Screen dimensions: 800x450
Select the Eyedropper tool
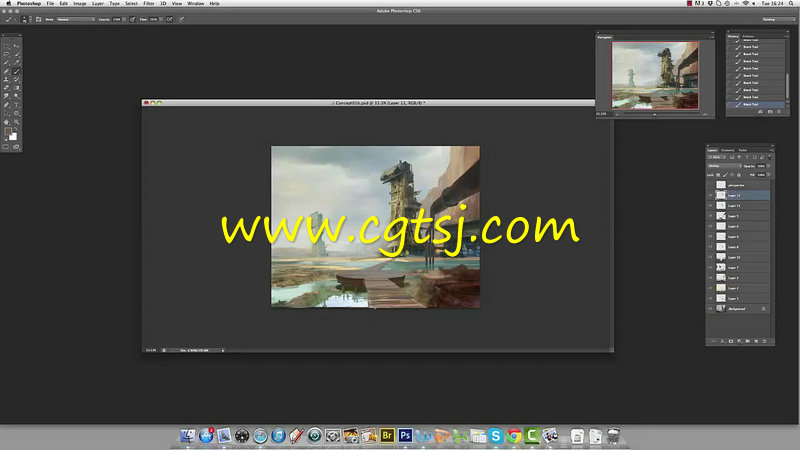16,63
